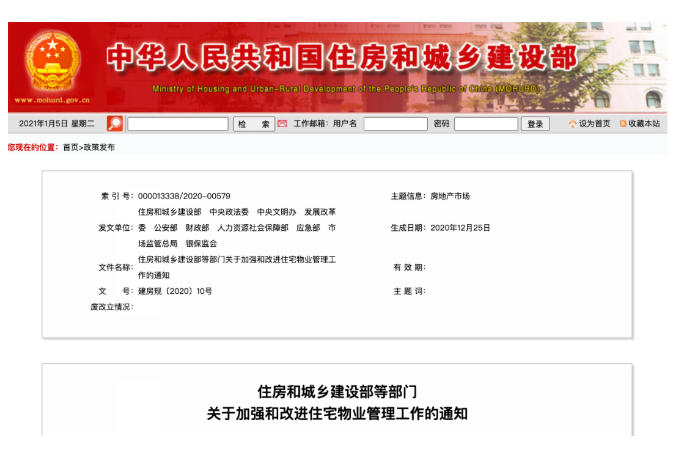Focus the 密码 password field
This screenshot has width=673, height=467.
(x=486, y=124)
